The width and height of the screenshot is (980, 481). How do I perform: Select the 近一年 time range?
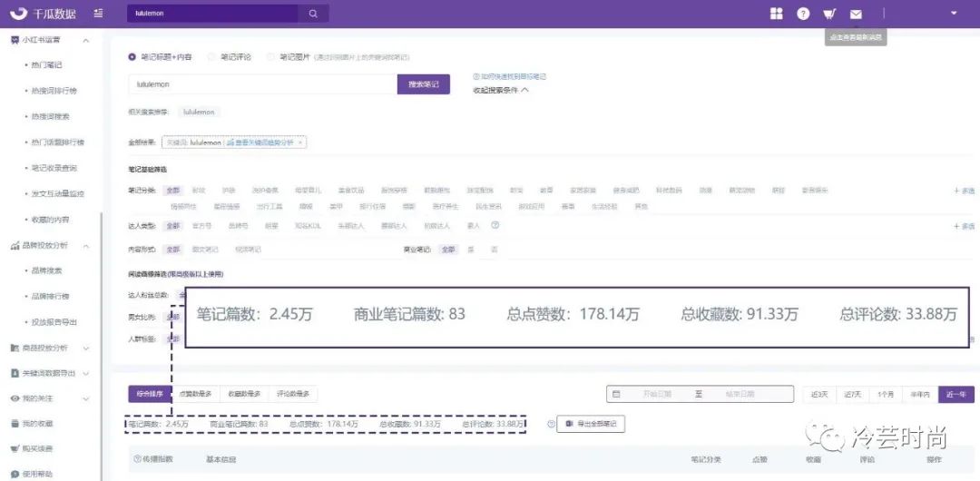point(956,395)
